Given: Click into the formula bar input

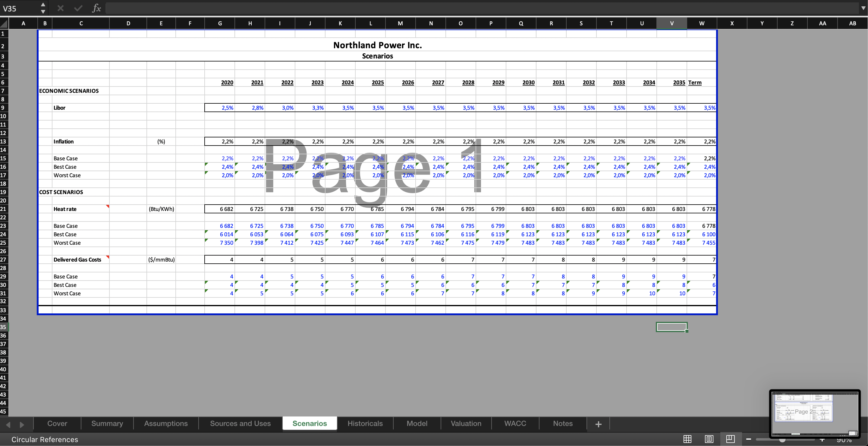Looking at the screenshot, I should [x=482, y=8].
